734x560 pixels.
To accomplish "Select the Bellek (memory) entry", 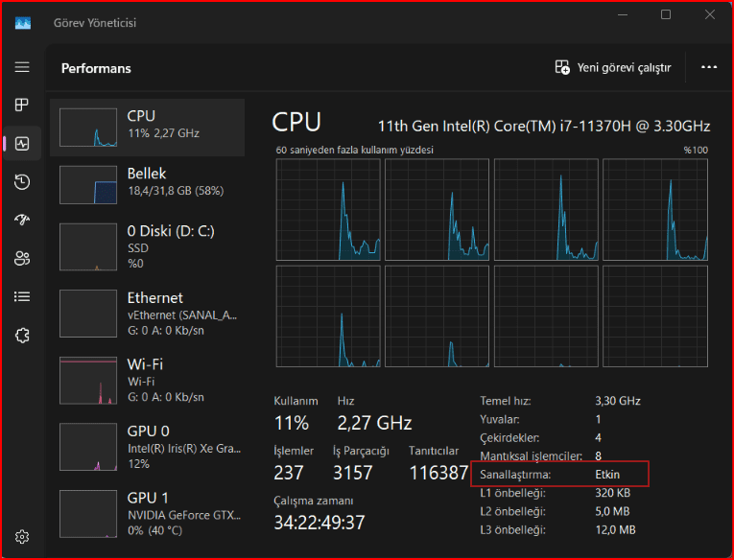I will click(147, 184).
